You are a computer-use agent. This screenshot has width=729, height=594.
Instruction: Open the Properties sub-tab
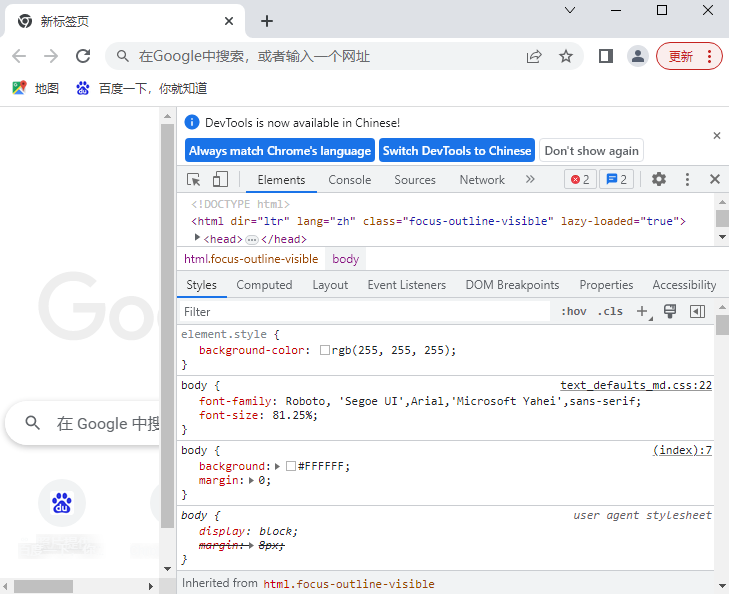[x=606, y=285]
